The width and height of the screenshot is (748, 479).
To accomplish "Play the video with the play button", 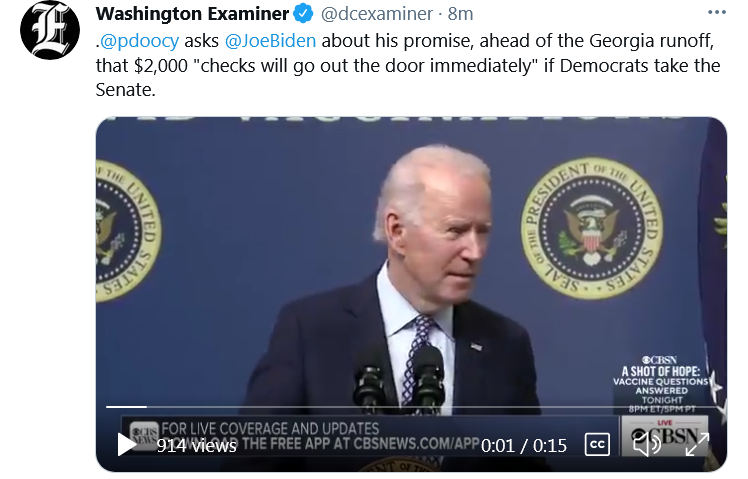I will (126, 445).
